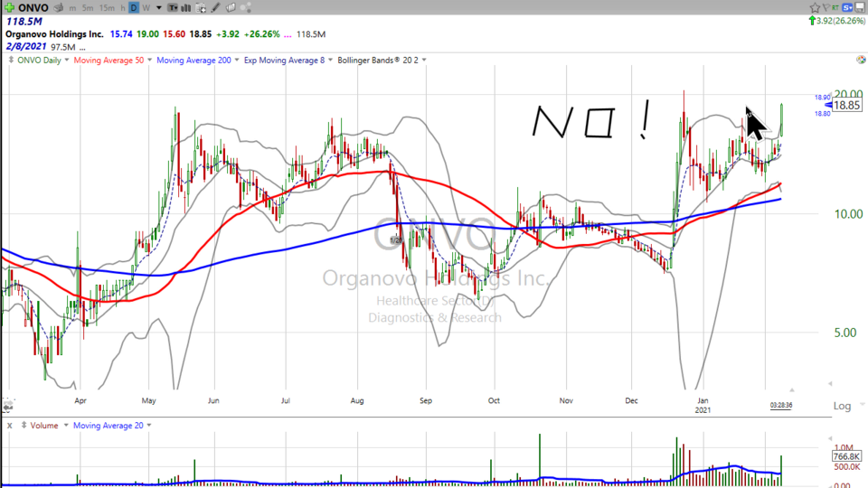Click the Exp Moving Average 8 label
868x488 pixels.
[x=285, y=61]
